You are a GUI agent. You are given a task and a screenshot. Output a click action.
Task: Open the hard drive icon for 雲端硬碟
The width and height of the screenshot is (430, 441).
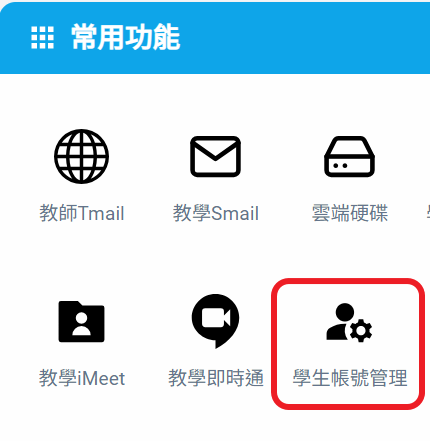coord(349,156)
